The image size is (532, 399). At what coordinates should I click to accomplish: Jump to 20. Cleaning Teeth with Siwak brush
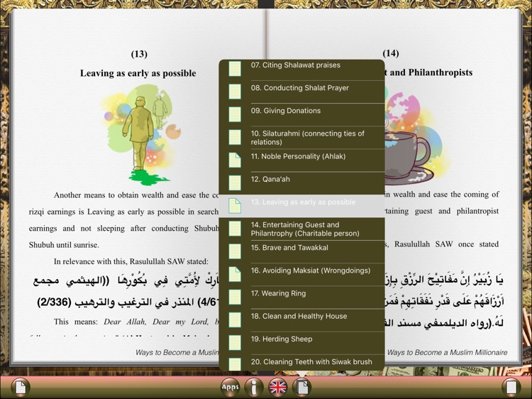click(x=301, y=363)
